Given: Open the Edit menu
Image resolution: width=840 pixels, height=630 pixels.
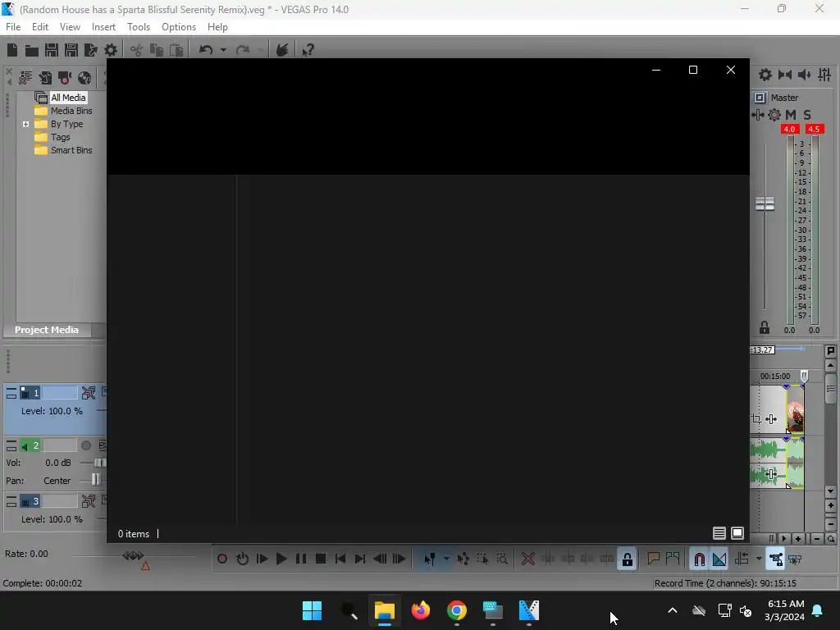Looking at the screenshot, I should coord(40,27).
